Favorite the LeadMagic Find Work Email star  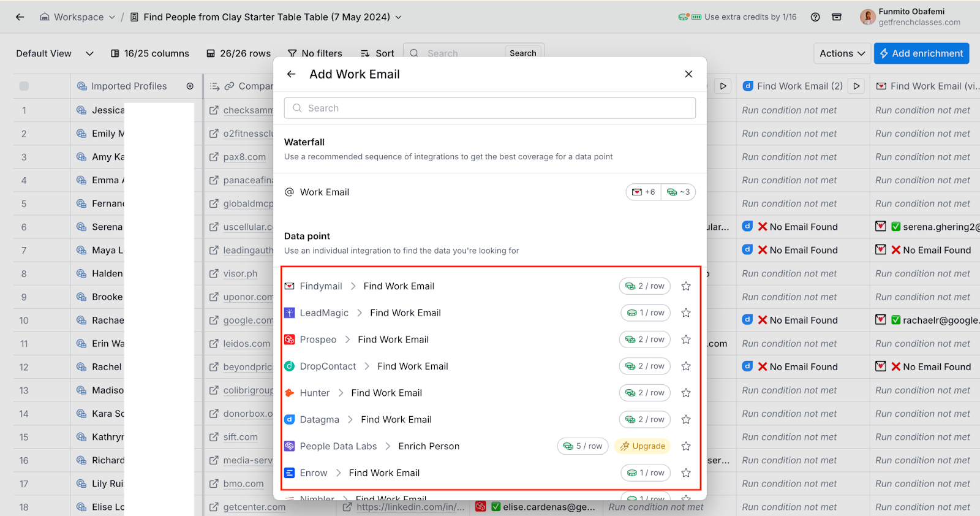686,313
